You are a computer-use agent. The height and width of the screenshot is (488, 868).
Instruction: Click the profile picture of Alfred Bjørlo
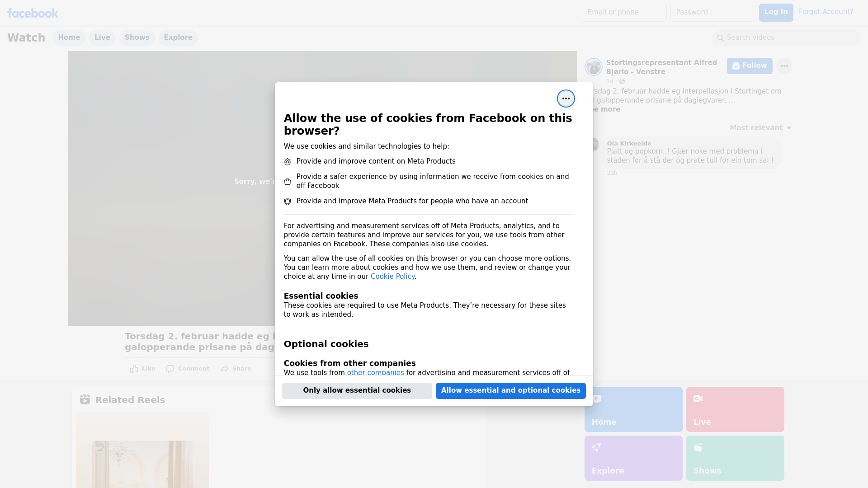click(x=593, y=67)
